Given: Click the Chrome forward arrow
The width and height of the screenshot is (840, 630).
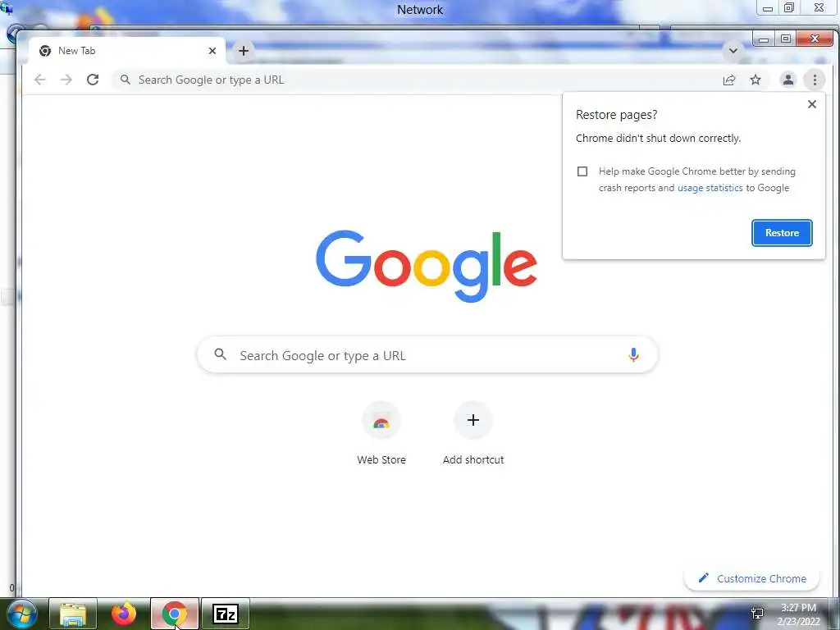Looking at the screenshot, I should (66, 80).
